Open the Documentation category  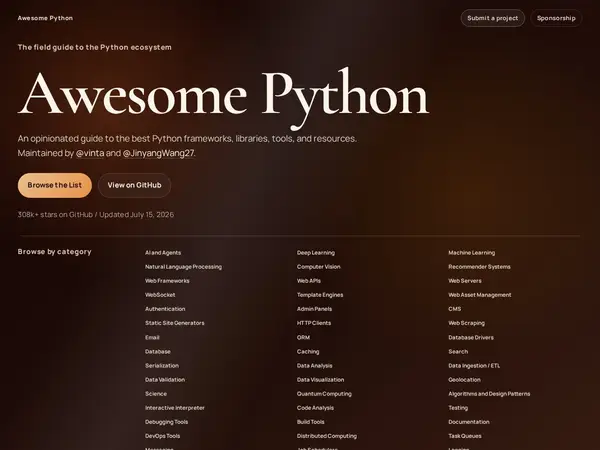click(x=469, y=422)
